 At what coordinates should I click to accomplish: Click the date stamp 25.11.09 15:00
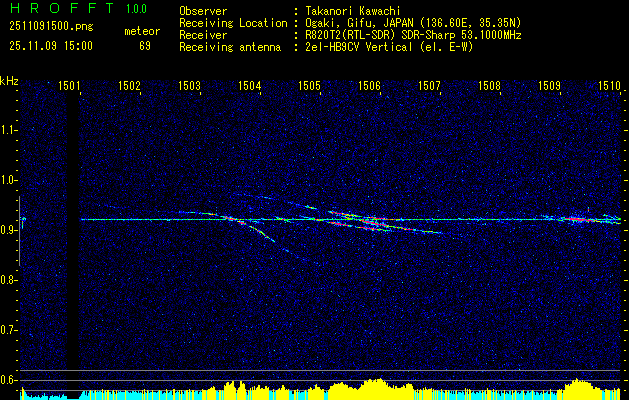51,46
